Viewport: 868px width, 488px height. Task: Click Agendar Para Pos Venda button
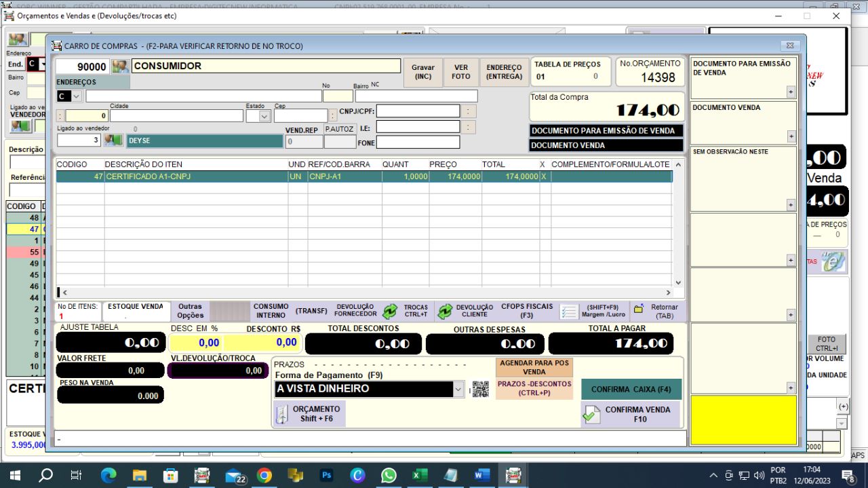click(x=534, y=367)
